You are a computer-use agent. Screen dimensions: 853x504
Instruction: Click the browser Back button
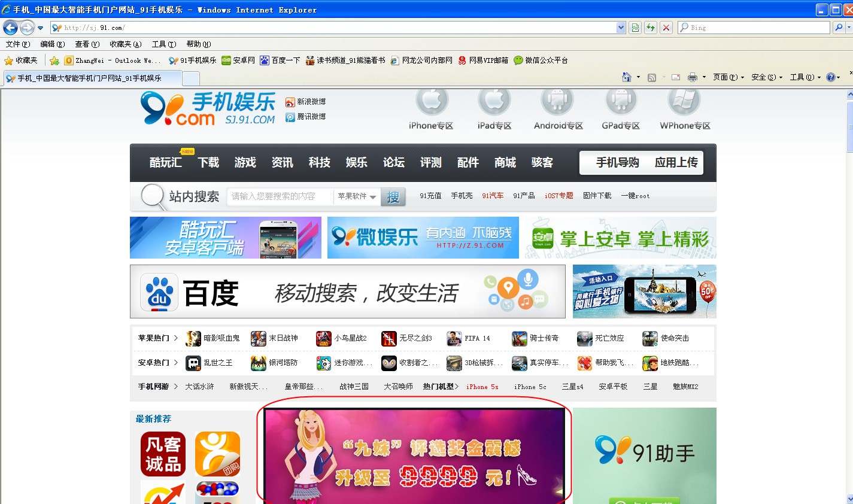pos(11,28)
